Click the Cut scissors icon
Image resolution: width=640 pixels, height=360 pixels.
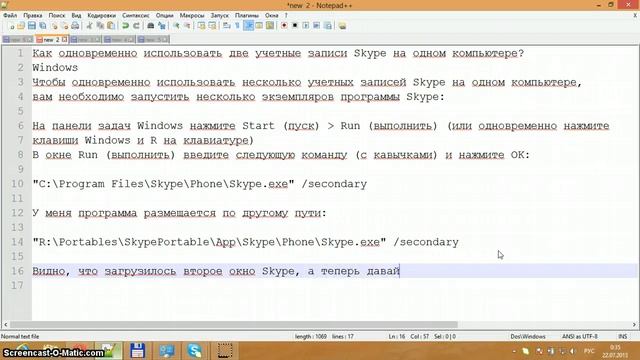(x=89, y=26)
